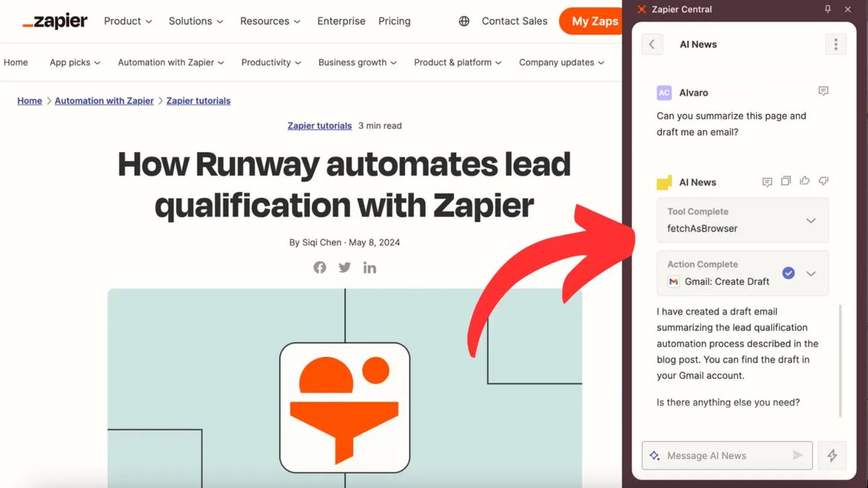Close the Zapier Central panel

pyautogui.click(x=848, y=9)
